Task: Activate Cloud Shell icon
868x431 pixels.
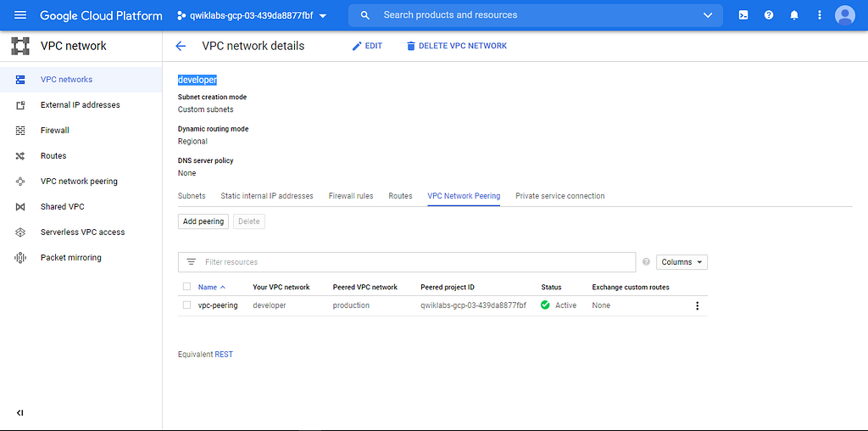Action: point(743,15)
